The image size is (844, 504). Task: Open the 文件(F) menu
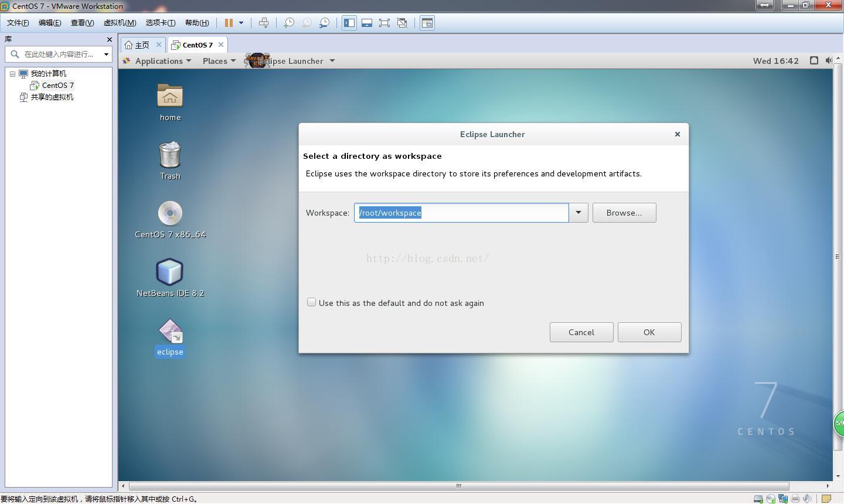click(18, 23)
